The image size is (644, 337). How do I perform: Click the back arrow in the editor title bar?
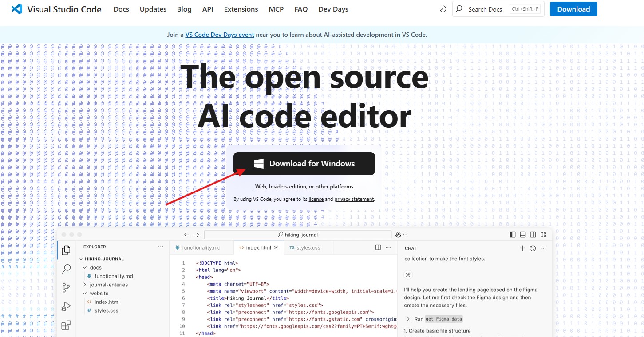pyautogui.click(x=186, y=235)
